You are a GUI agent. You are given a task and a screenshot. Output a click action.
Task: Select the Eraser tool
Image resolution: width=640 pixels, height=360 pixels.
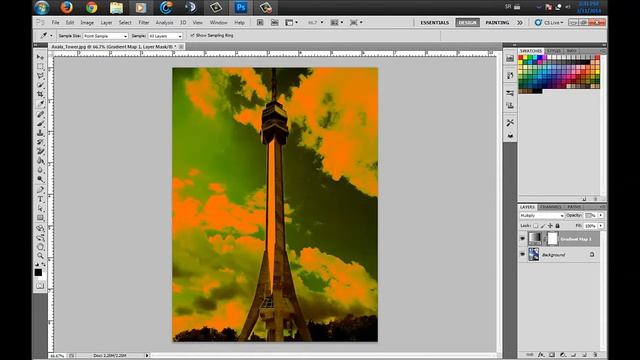pyautogui.click(x=40, y=151)
